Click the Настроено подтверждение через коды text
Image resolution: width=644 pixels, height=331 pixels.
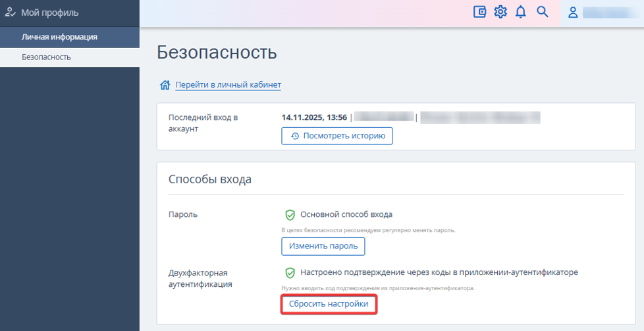(439, 272)
